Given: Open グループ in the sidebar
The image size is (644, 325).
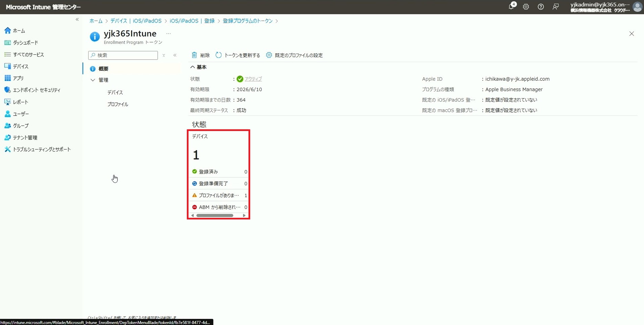Looking at the screenshot, I should tap(17, 126).
